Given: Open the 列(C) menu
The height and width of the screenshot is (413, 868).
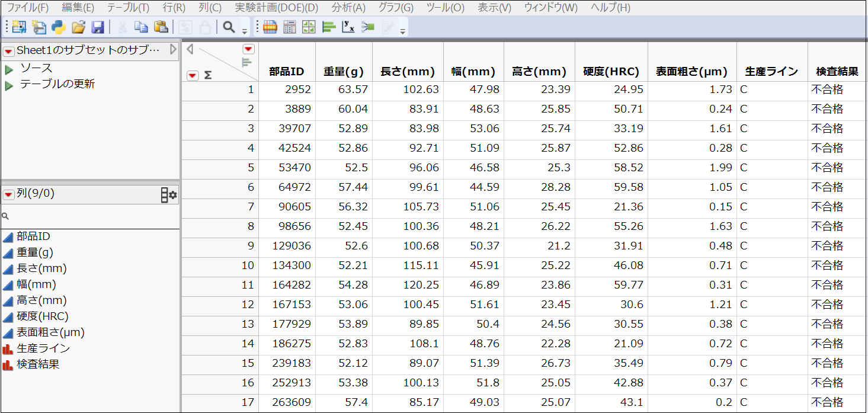Looking at the screenshot, I should coord(210,8).
